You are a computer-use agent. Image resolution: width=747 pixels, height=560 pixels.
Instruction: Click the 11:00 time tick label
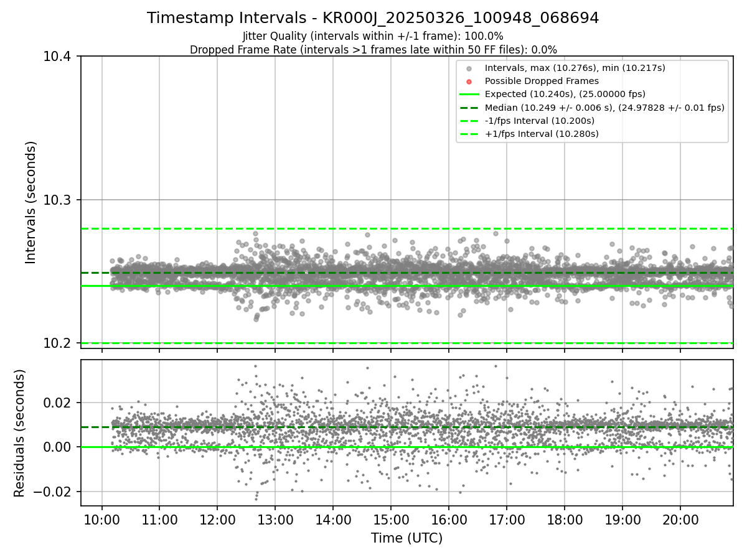click(x=159, y=519)
